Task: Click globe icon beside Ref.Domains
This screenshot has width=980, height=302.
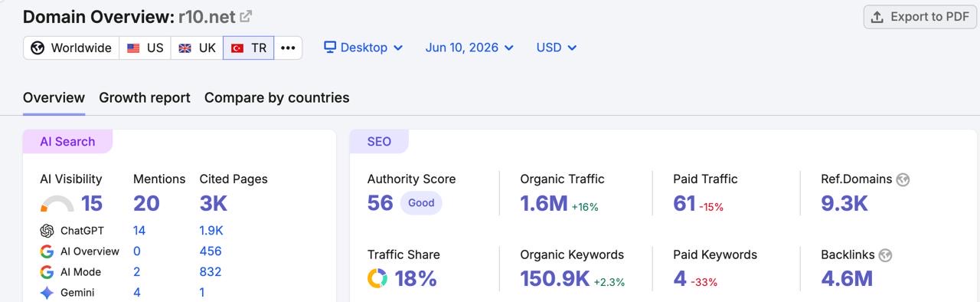Action: [x=903, y=179]
